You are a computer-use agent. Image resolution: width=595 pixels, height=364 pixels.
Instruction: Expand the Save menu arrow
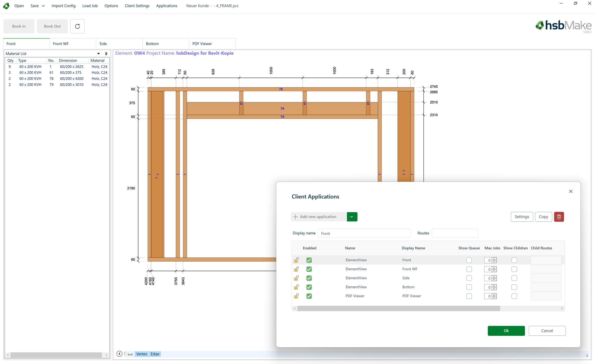(x=43, y=6)
